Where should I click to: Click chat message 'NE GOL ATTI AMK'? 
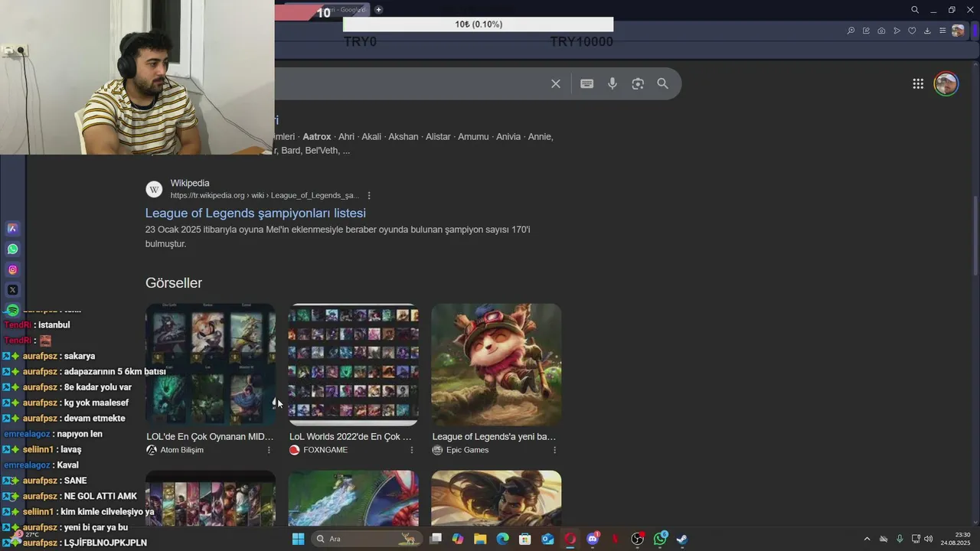(100, 496)
